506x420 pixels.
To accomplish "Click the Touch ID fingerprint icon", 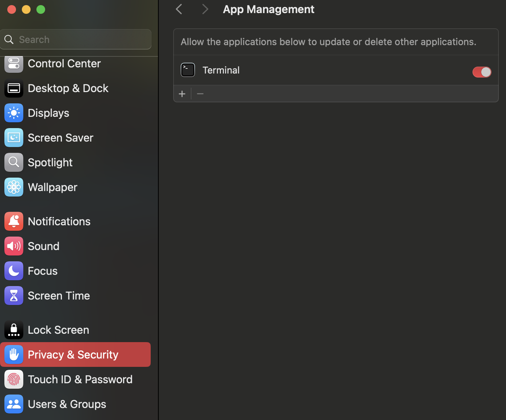I will (x=14, y=380).
